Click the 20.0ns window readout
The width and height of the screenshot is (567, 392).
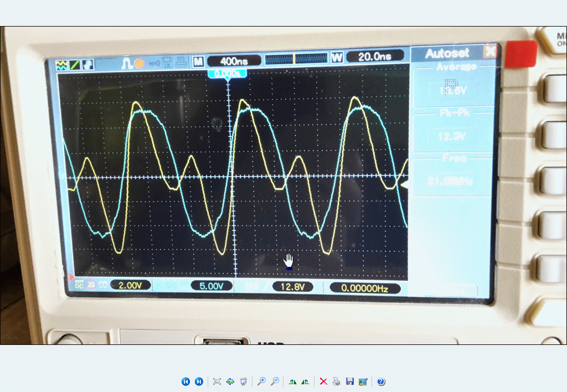tap(374, 56)
